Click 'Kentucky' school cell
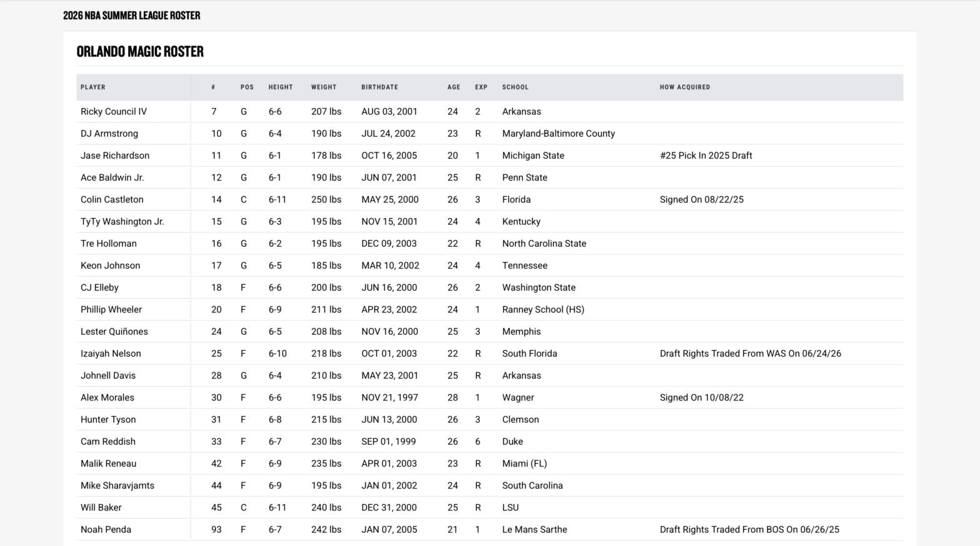 [521, 221]
